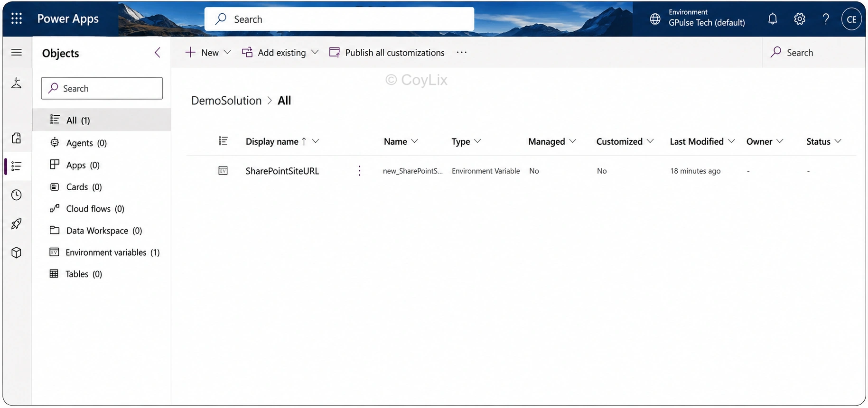Click the Power Apps title link
This screenshot has width=868, height=408.
[x=68, y=19]
